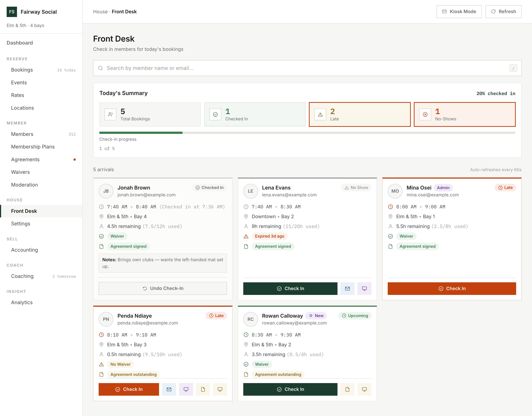
Task: Refresh the front desk arrivals
Action: tap(503, 11)
